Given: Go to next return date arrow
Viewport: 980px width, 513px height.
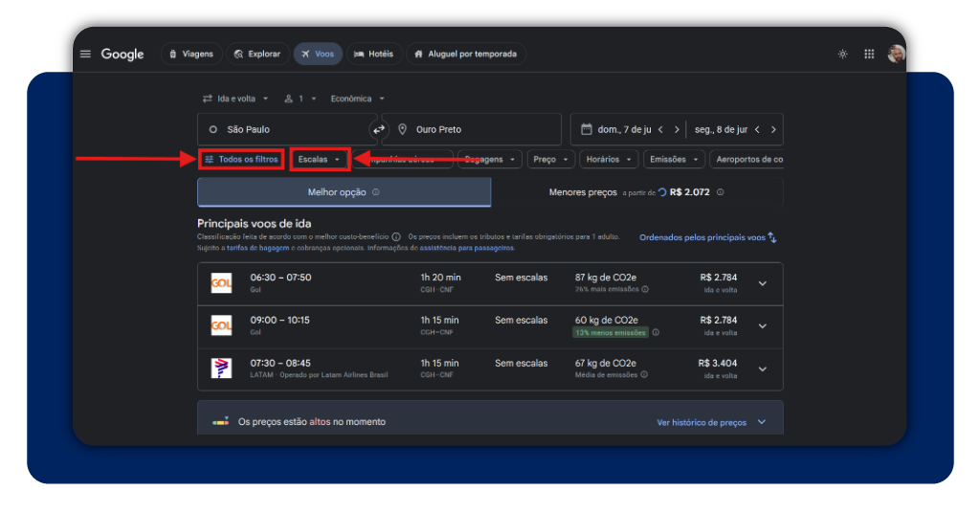Looking at the screenshot, I should pos(773,129).
